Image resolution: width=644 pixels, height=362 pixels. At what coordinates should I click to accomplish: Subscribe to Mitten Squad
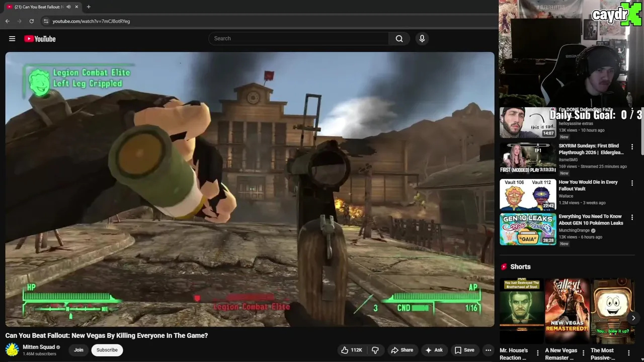(x=107, y=350)
